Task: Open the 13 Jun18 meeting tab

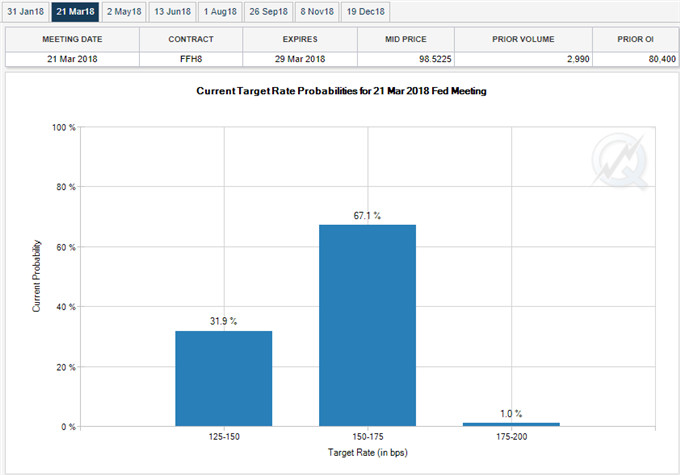Action: (x=173, y=12)
